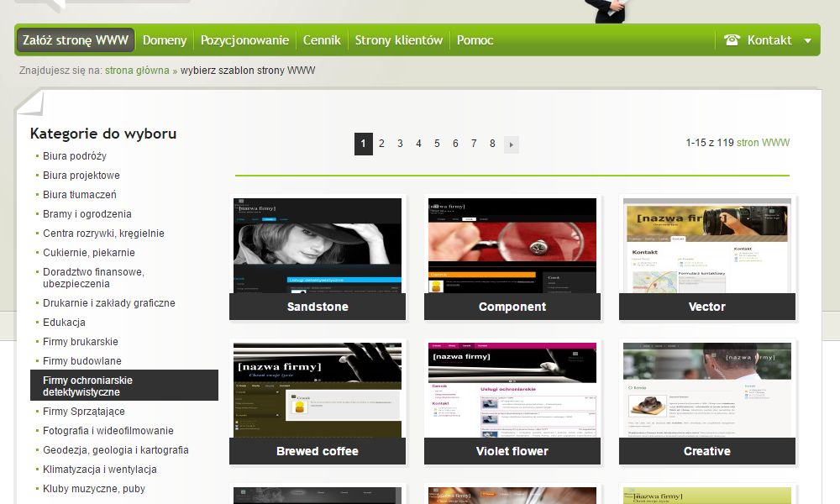Image resolution: width=840 pixels, height=504 pixels.
Task: Open the Vector template thumbnail
Action: pos(707,245)
